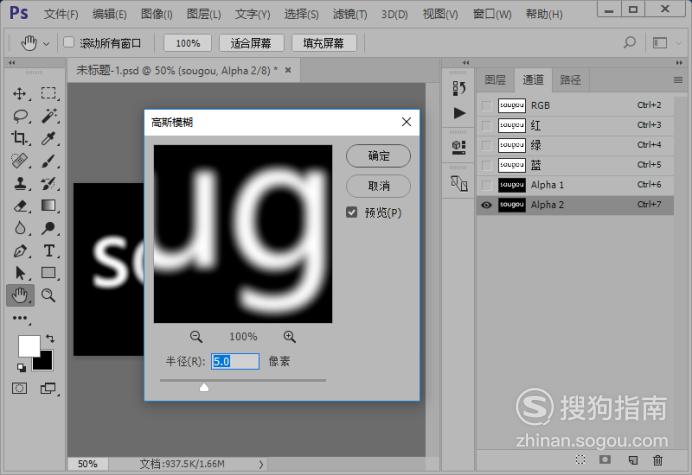This screenshot has height=475, width=692.
Task: Toggle Quick Mask mode
Action: point(19,388)
